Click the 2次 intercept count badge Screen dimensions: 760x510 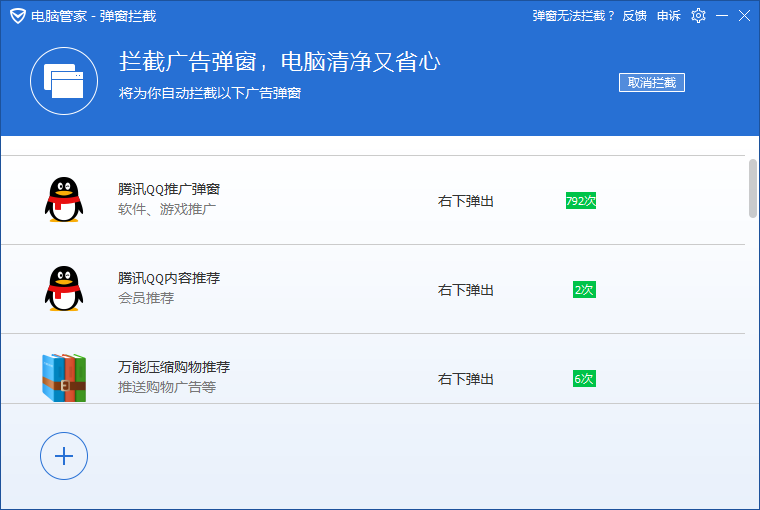point(584,290)
